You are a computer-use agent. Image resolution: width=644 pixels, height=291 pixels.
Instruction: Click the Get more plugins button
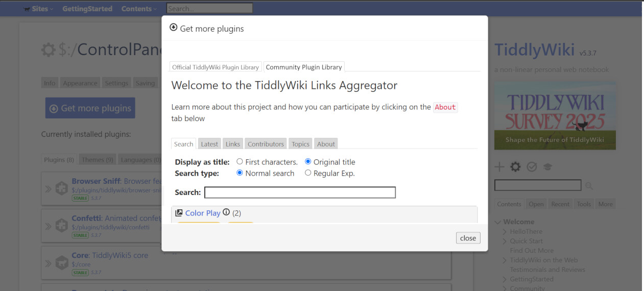(x=90, y=108)
